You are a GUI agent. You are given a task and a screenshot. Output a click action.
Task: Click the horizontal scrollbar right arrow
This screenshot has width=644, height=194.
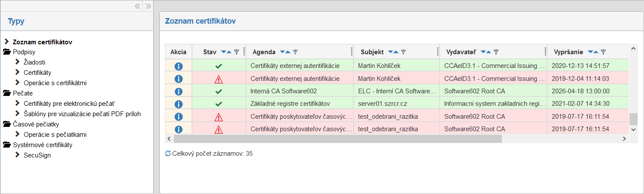pos(624,139)
